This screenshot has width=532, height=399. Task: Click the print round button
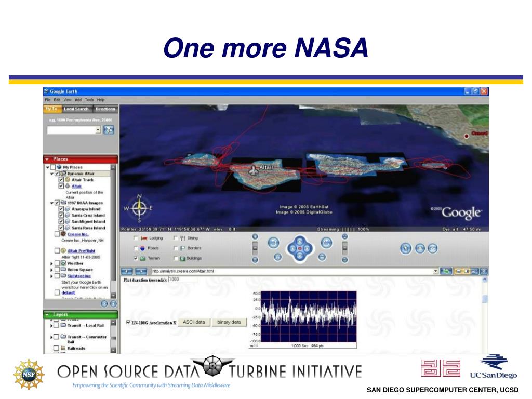point(420,248)
